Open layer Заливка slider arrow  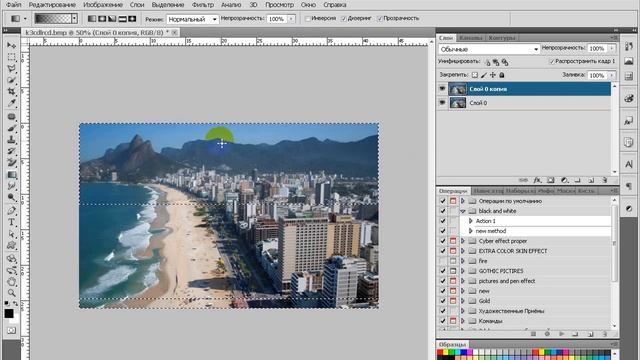pos(612,75)
